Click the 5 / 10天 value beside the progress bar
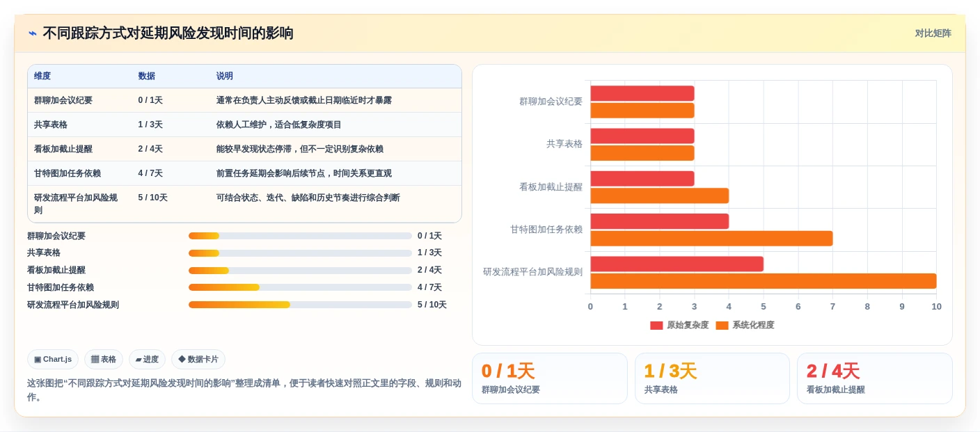Screen dimensions: 980x432 click(432, 305)
